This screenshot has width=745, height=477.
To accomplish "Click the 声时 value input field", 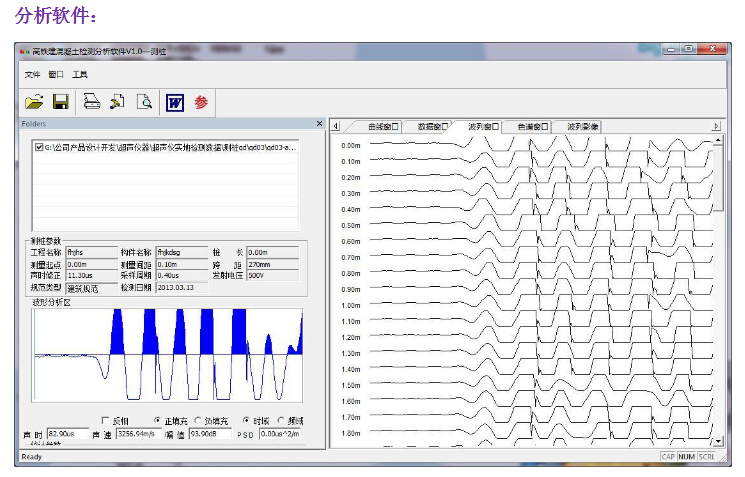I will click(66, 434).
